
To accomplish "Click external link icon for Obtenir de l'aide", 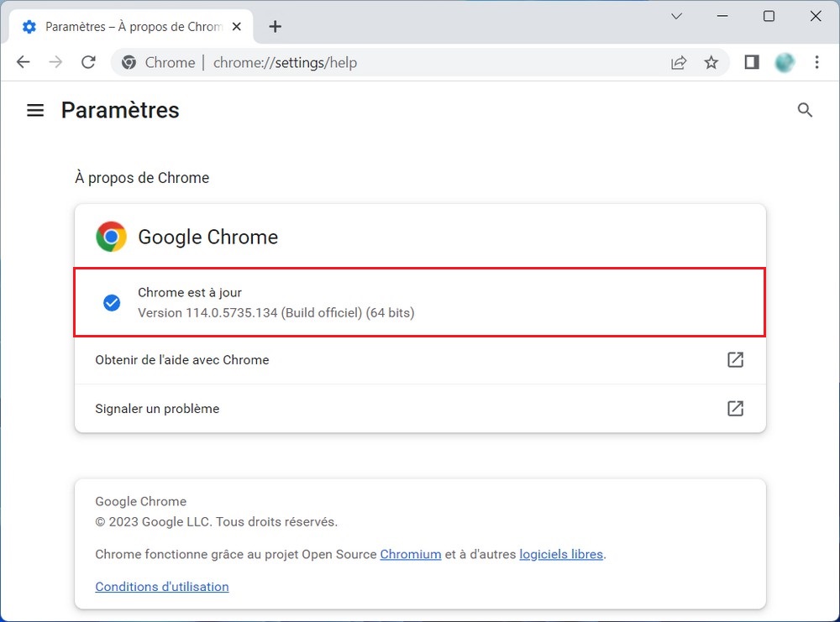I will coord(735,360).
